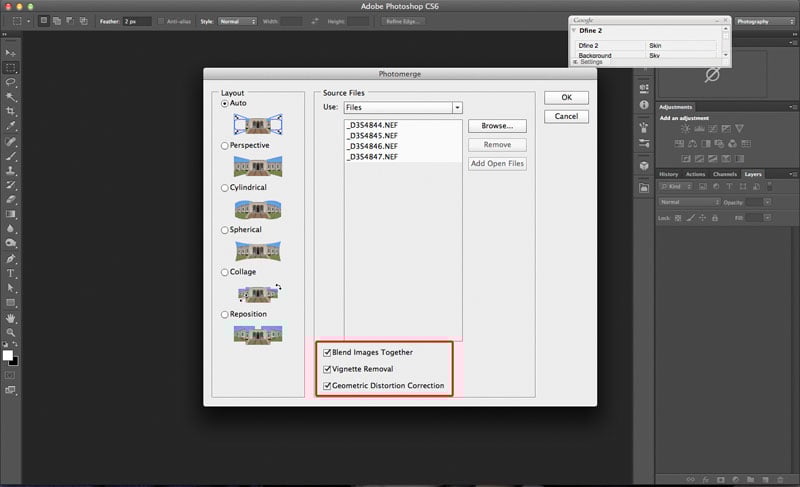Uncheck Geometric Distortion Correction
800x487 pixels.
pyautogui.click(x=327, y=386)
